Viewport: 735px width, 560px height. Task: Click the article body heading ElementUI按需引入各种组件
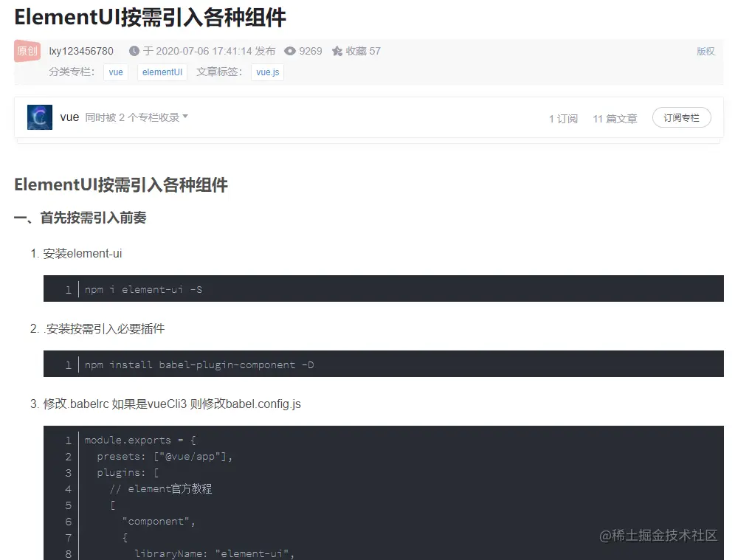click(121, 184)
